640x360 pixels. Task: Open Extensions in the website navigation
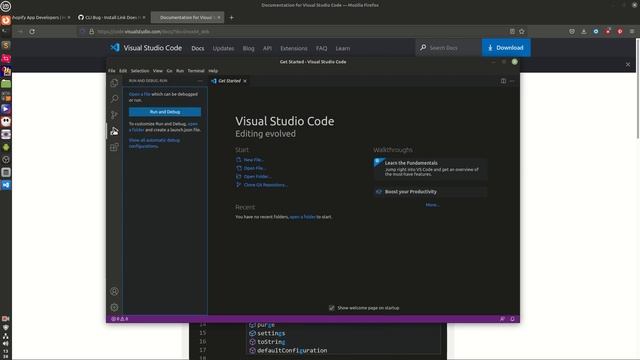coord(293,48)
